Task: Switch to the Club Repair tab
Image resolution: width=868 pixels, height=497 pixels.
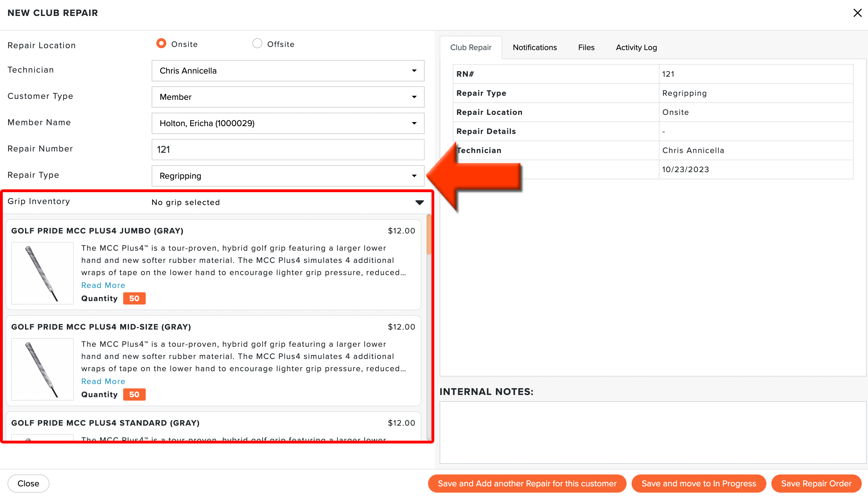Action: coord(471,48)
